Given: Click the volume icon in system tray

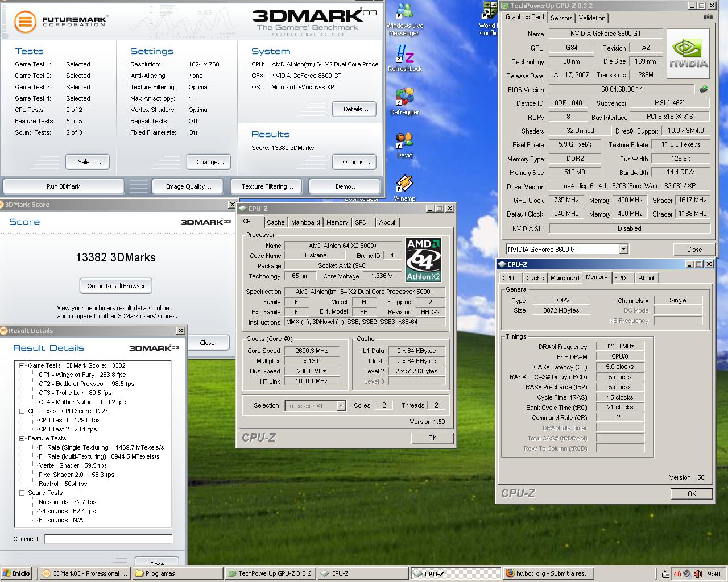Looking at the screenshot, I should tap(687, 573).
